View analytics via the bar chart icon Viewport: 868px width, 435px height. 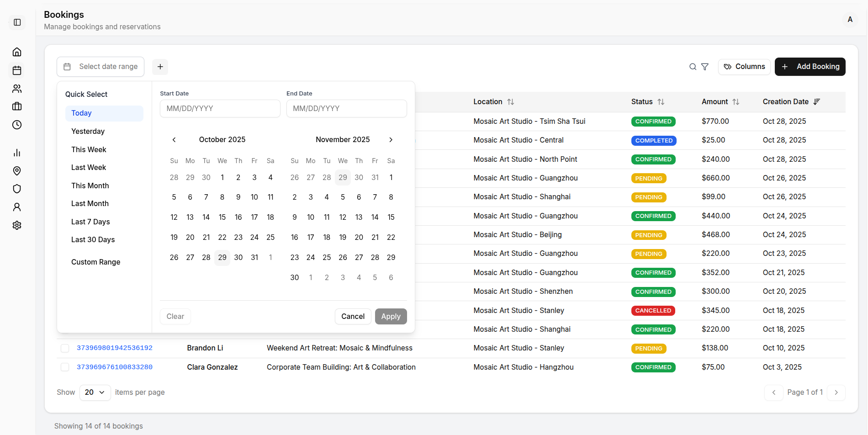click(x=17, y=153)
